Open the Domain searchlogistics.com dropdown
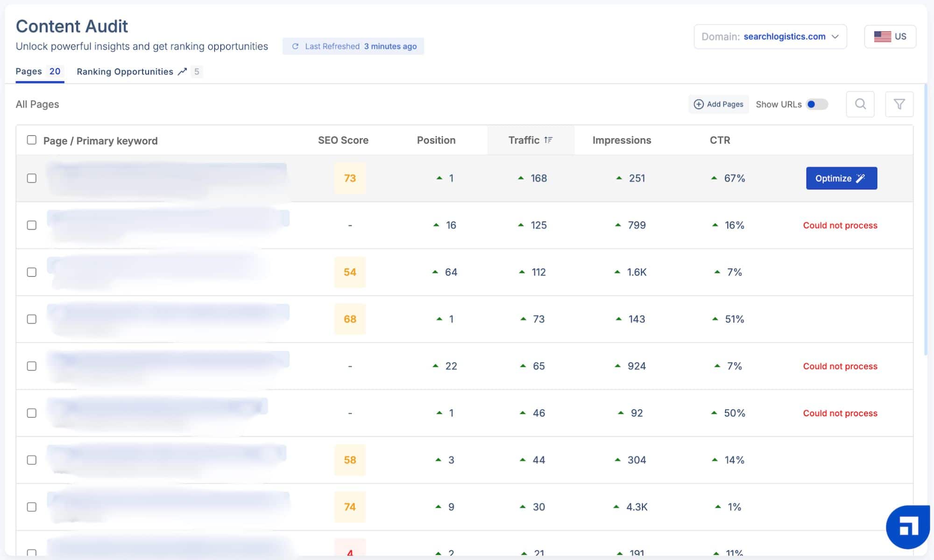This screenshot has height=560, width=934. (770, 36)
